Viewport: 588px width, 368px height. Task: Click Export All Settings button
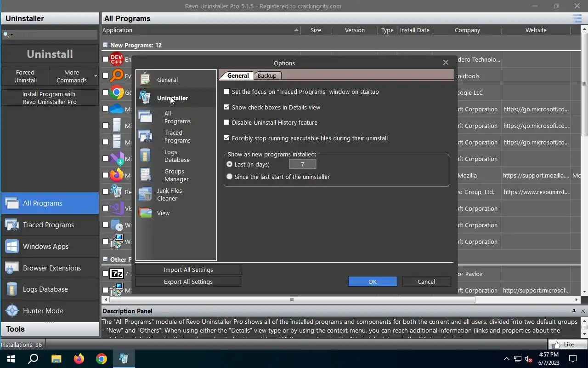coord(188,282)
